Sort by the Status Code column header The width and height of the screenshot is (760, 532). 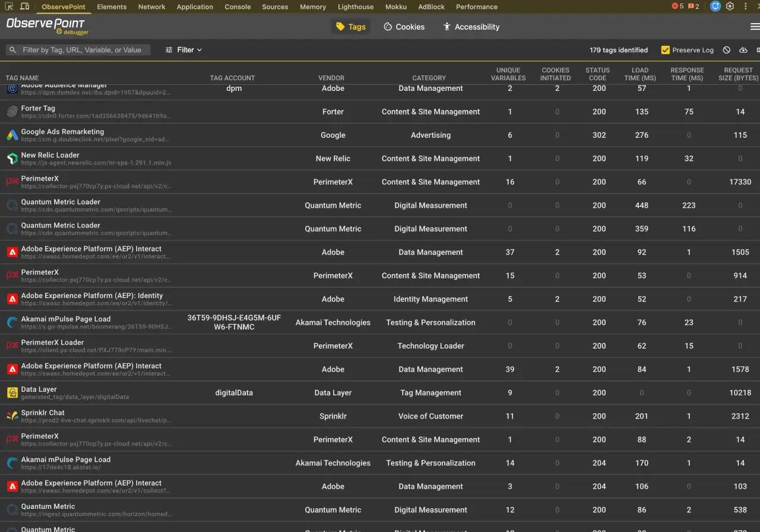pyautogui.click(x=597, y=74)
